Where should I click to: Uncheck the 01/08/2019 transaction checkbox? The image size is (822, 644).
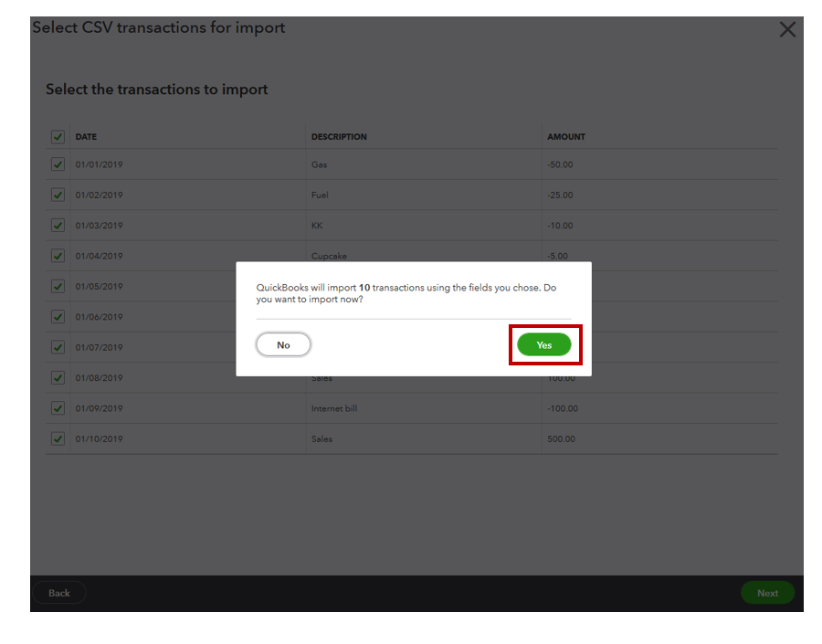point(58,377)
